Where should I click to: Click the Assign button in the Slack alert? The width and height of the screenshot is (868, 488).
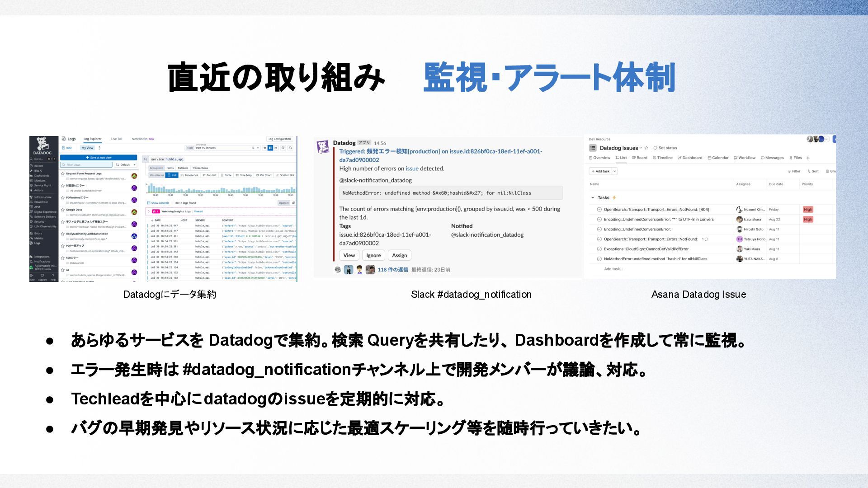tap(399, 255)
